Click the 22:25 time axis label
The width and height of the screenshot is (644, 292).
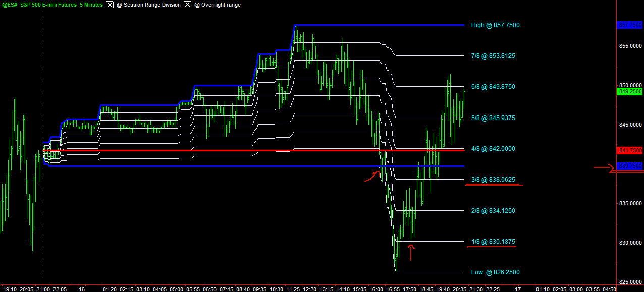pos(493,289)
